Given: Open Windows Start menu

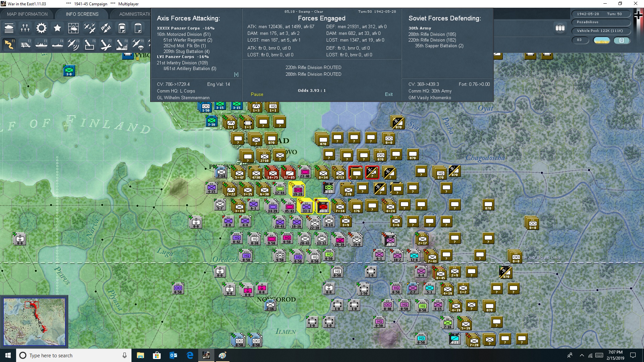Looking at the screenshot, I should pyautogui.click(x=8, y=355).
